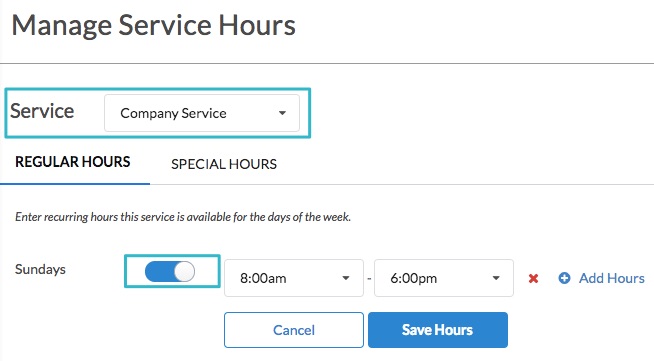Expand the 6:00pm end time dropdown
The width and height of the screenshot is (654, 361).
pyautogui.click(x=444, y=278)
